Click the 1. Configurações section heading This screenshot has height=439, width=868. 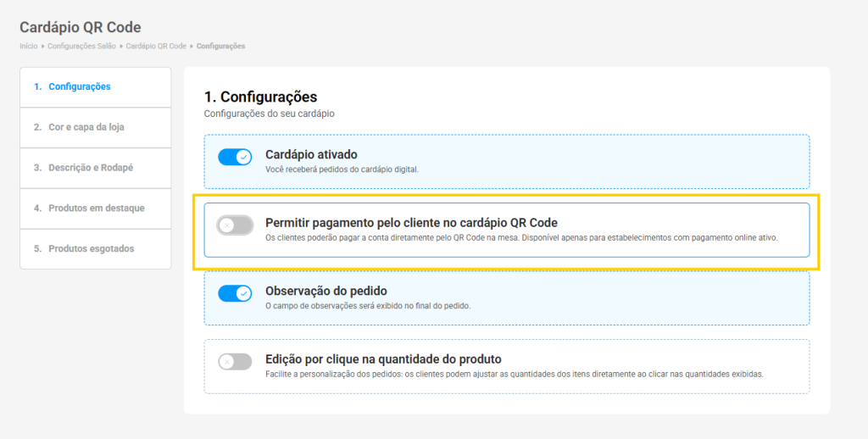click(260, 97)
